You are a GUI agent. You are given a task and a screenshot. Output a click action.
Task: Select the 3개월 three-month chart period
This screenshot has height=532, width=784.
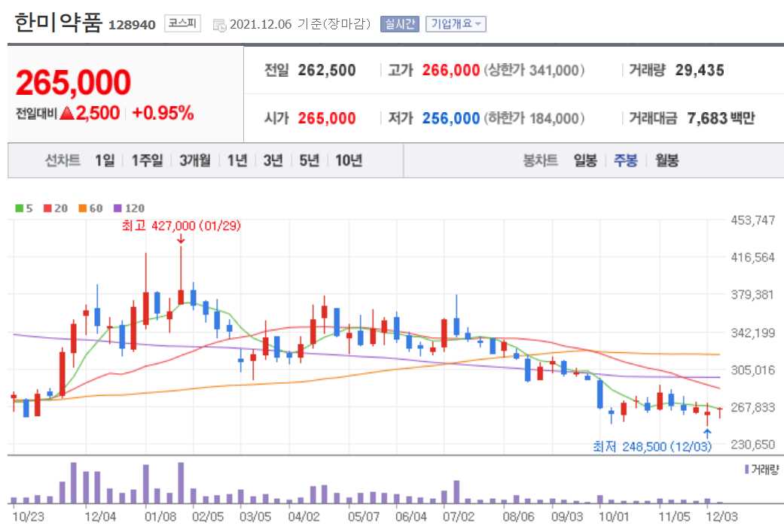click(194, 160)
